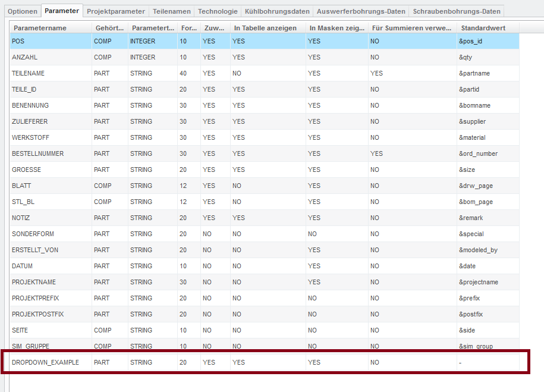
Task: Click the Für Summieren verwe... header
Action: click(412, 28)
